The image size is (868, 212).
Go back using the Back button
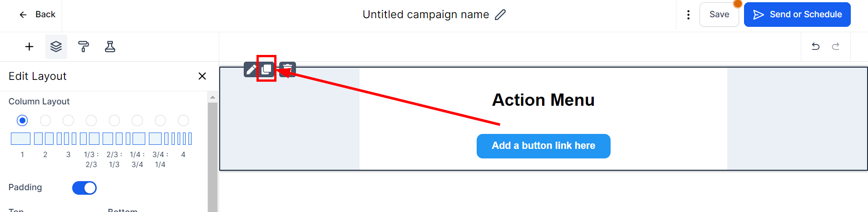[x=37, y=15]
